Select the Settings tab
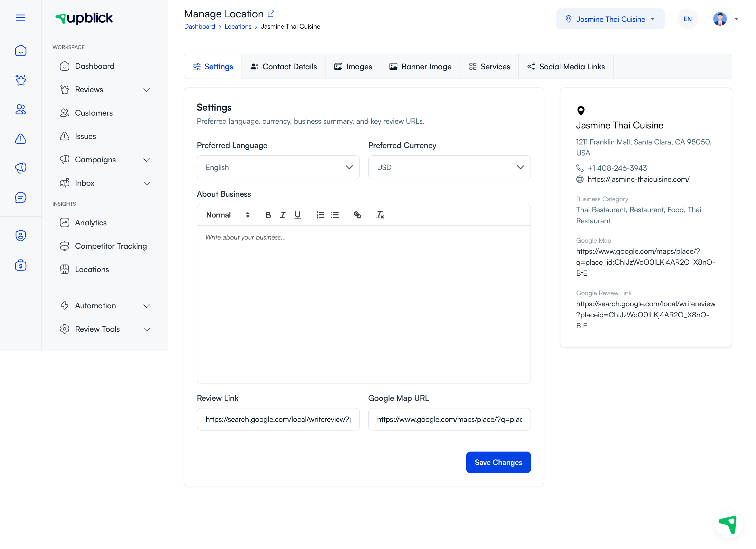The width and height of the screenshot is (756, 549). [213, 67]
